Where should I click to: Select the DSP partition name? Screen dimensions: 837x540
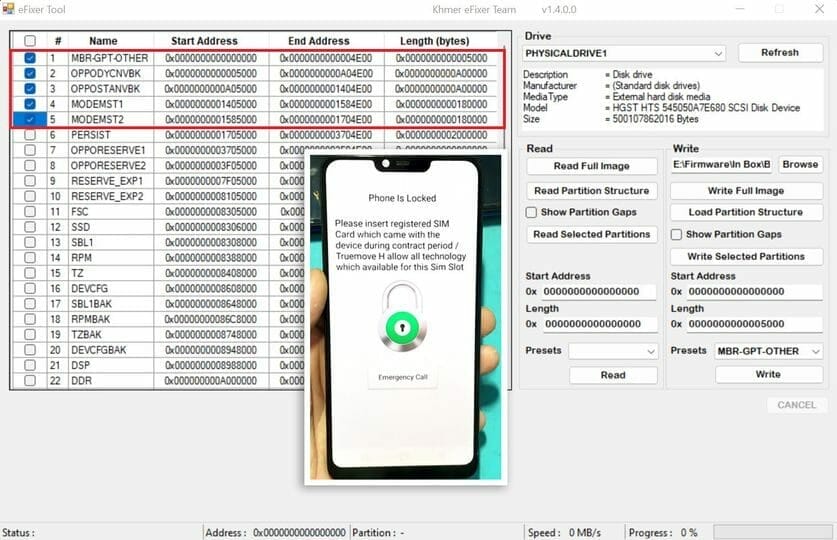pos(81,366)
